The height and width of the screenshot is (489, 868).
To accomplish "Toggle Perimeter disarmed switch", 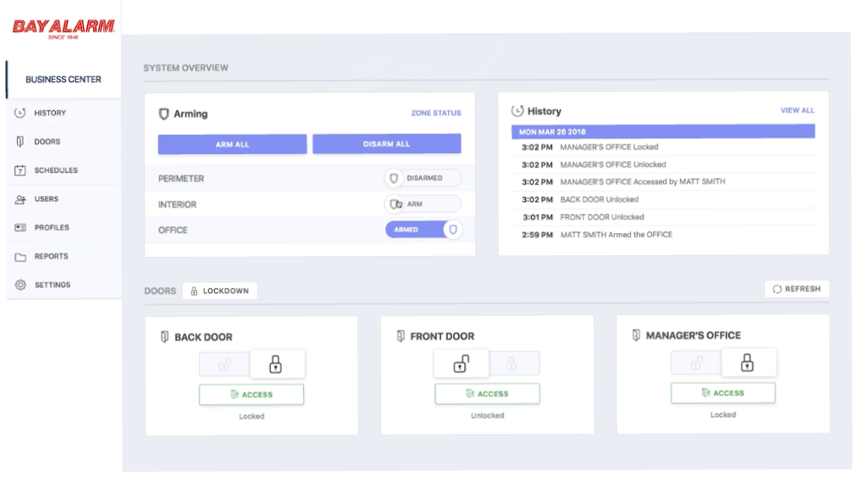I will coord(423,178).
